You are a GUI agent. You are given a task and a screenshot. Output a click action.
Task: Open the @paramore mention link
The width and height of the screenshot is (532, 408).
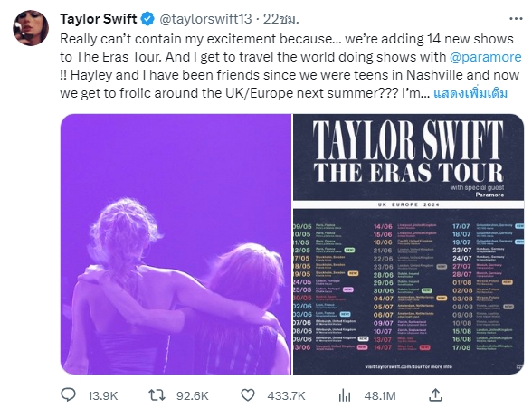[485, 57]
